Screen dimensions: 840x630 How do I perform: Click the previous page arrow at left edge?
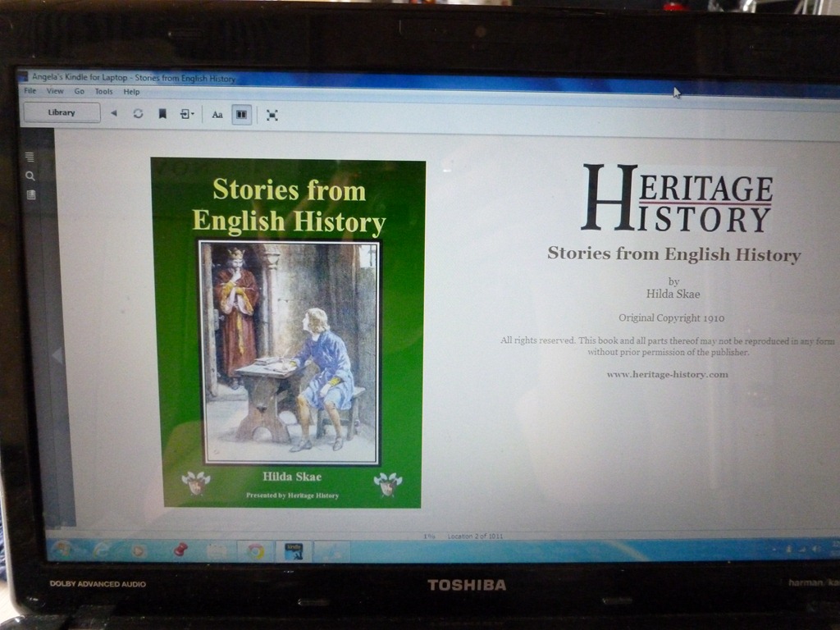[x=57, y=355]
